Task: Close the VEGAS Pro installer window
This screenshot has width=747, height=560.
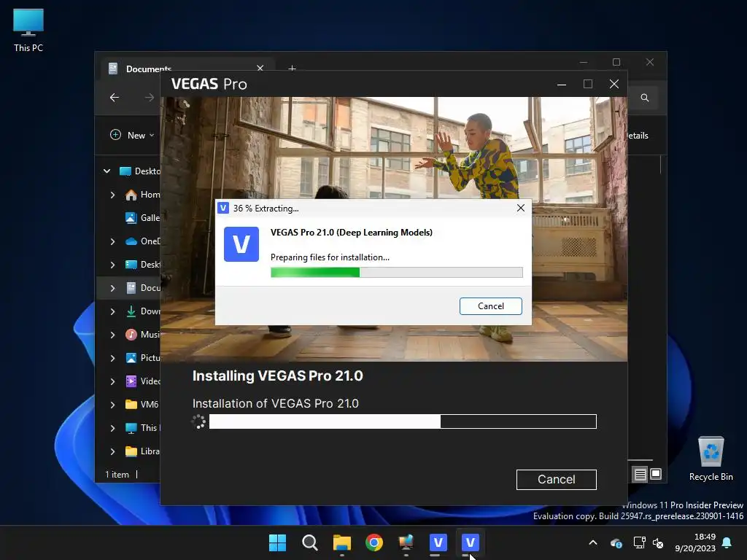Action: [614, 85]
